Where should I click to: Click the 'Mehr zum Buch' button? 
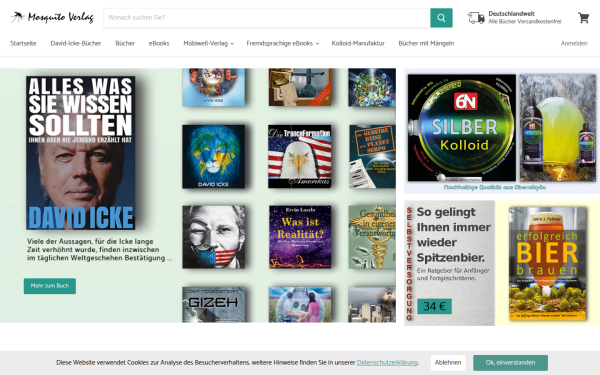click(50, 286)
